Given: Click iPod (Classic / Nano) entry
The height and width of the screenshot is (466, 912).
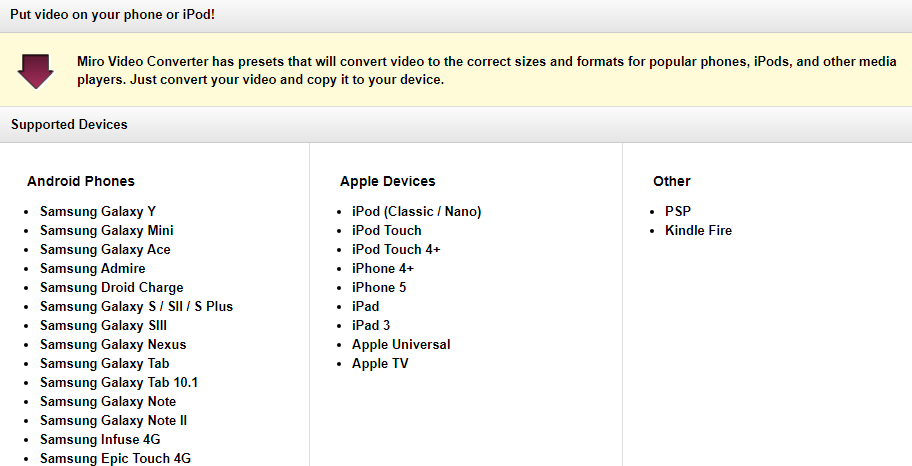Looking at the screenshot, I should (x=416, y=211).
